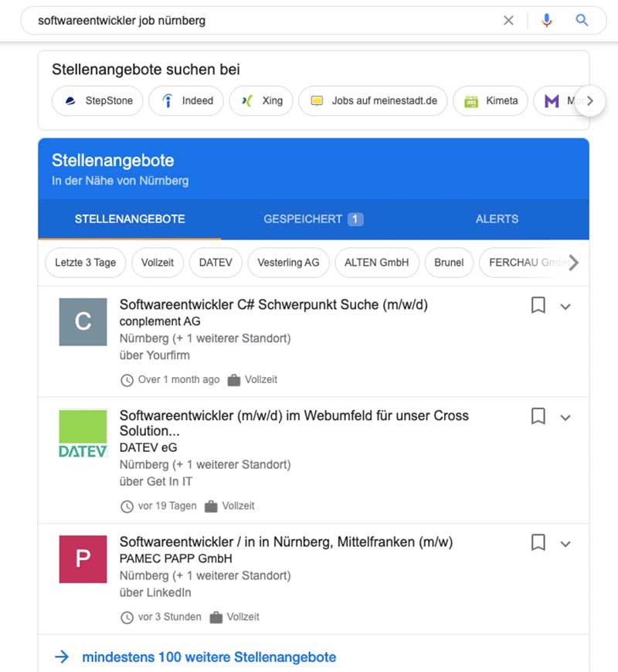Click the 'DATEV eG' company name
Screen dimensions: 618x672
148,447
